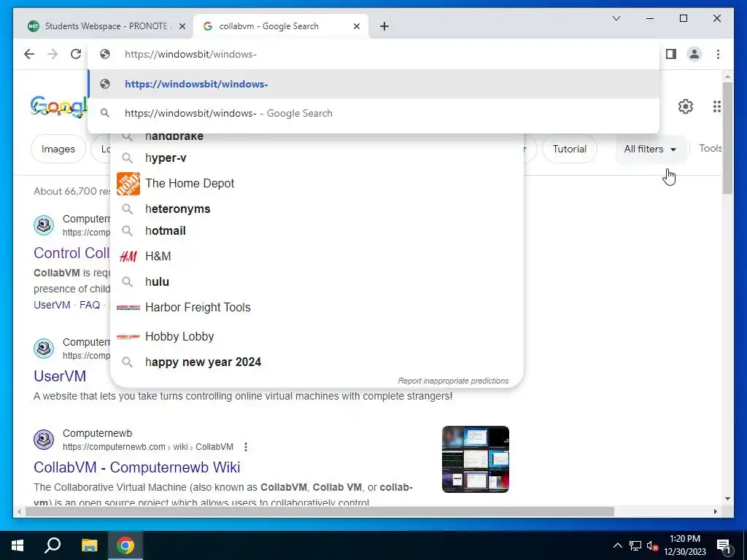Click the UserVM sitelink under first result
This screenshot has width=747, height=560.
(x=52, y=305)
